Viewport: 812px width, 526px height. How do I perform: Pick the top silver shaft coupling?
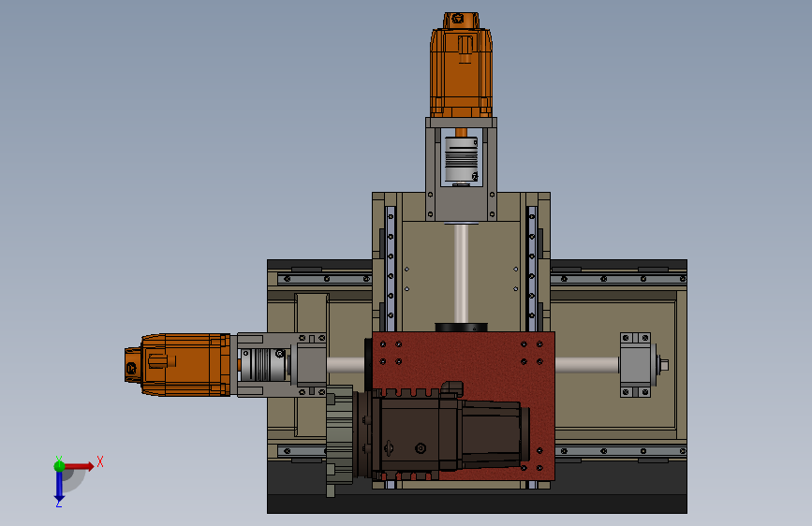(x=461, y=159)
